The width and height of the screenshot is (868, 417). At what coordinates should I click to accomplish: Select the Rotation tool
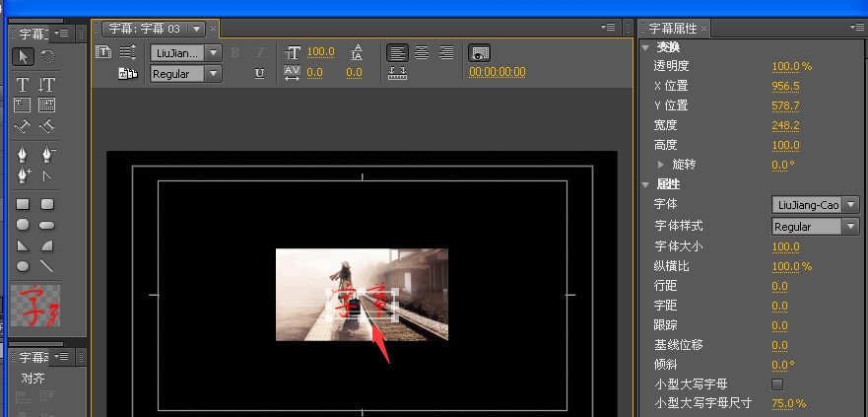tap(46, 56)
